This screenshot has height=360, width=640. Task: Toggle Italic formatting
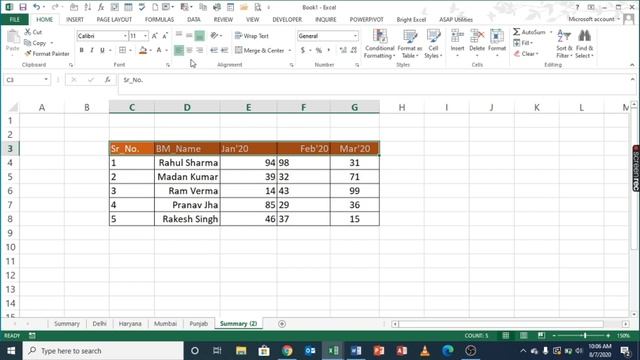[x=92, y=50]
